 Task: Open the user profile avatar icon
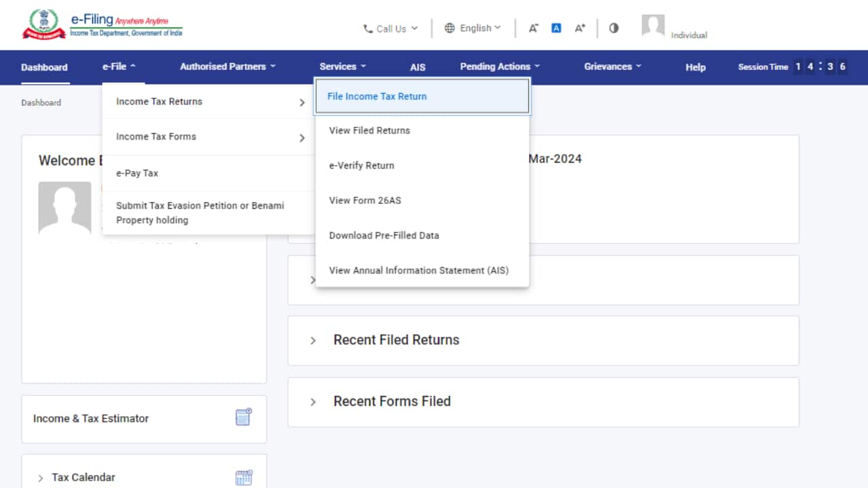652,26
